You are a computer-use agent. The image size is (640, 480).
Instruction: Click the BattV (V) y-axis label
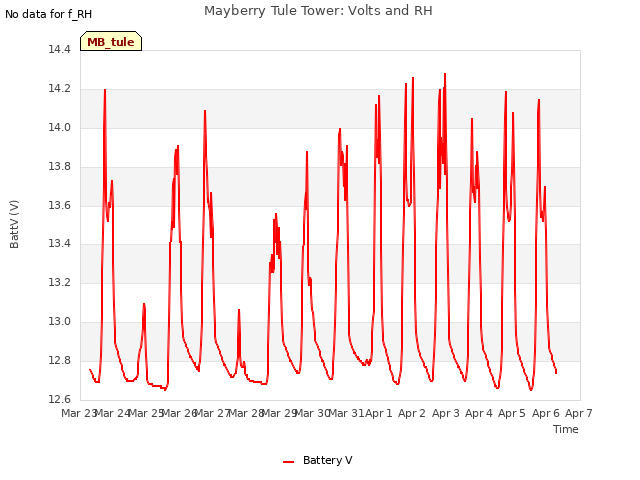[x=14, y=224]
